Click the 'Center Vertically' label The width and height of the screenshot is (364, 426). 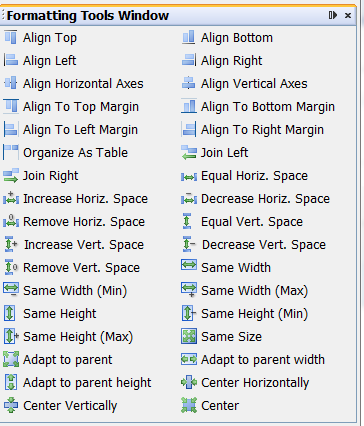point(70,406)
